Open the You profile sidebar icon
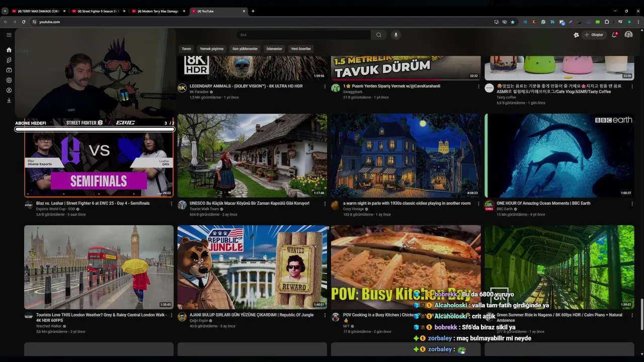 [x=9, y=90]
